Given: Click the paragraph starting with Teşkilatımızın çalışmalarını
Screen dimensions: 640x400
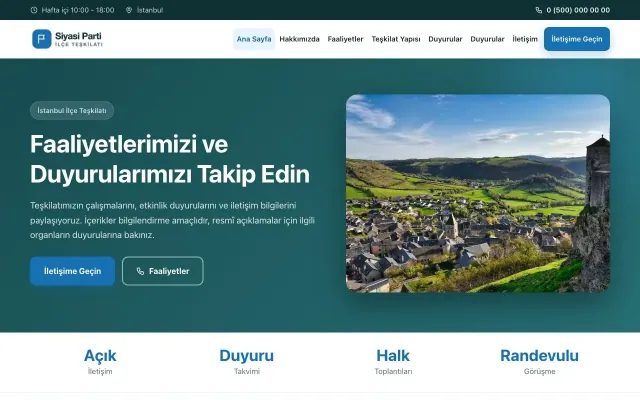Looking at the screenshot, I should 172,220.
